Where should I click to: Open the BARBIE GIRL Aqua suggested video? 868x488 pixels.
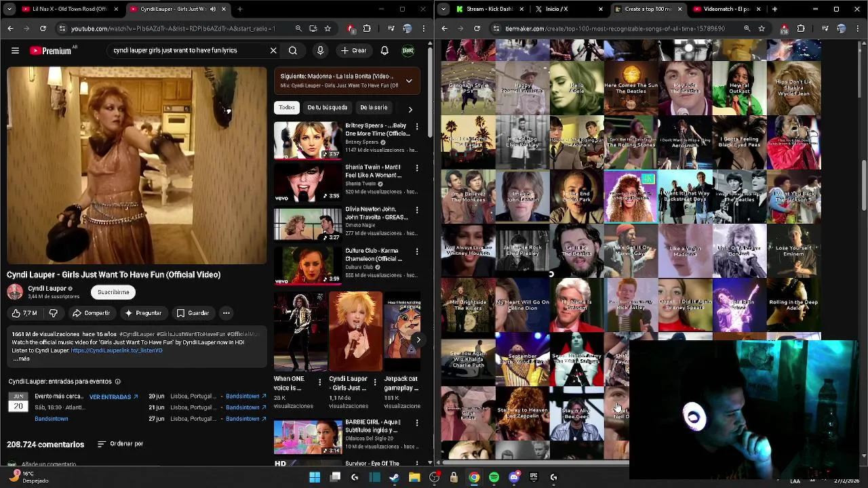347,437
